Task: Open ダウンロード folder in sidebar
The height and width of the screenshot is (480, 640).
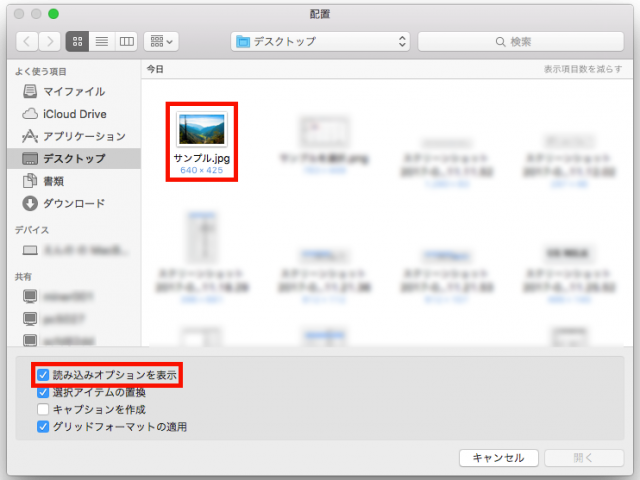Action: coord(74,203)
